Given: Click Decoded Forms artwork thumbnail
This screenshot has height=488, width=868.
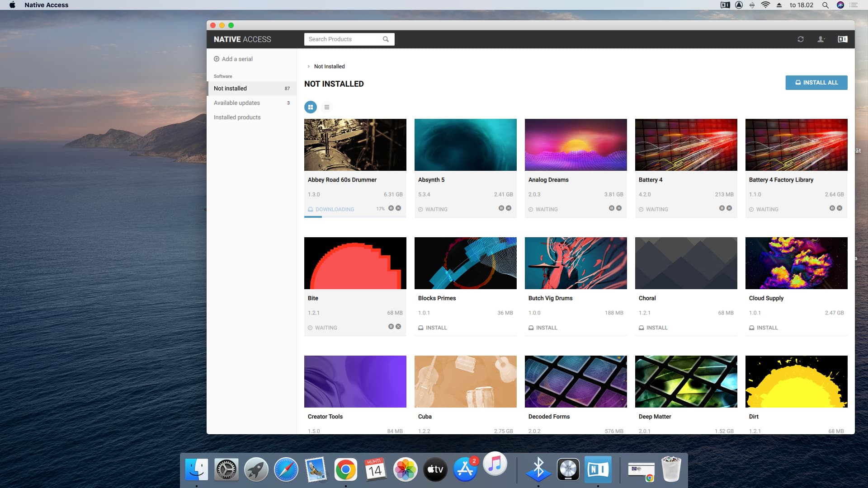Looking at the screenshot, I should click(576, 382).
